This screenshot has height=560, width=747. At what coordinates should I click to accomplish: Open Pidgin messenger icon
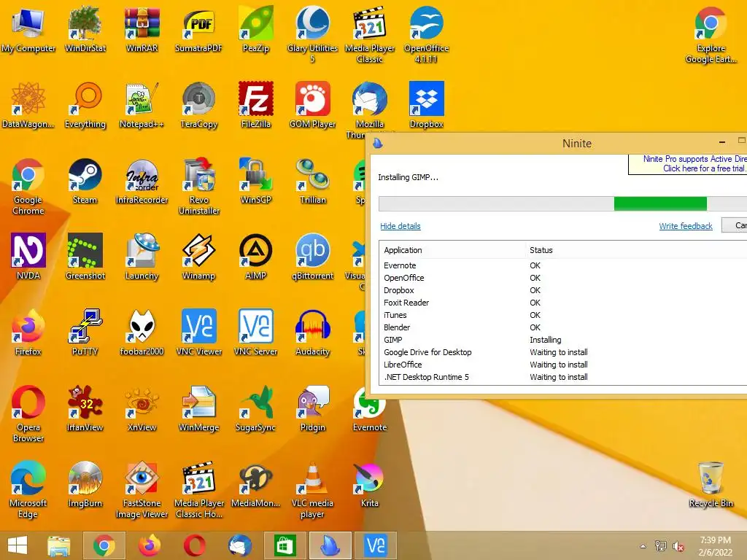[312, 408]
